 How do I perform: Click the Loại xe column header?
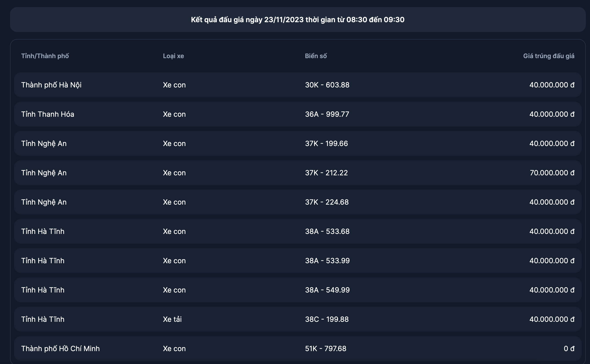pyautogui.click(x=173, y=56)
